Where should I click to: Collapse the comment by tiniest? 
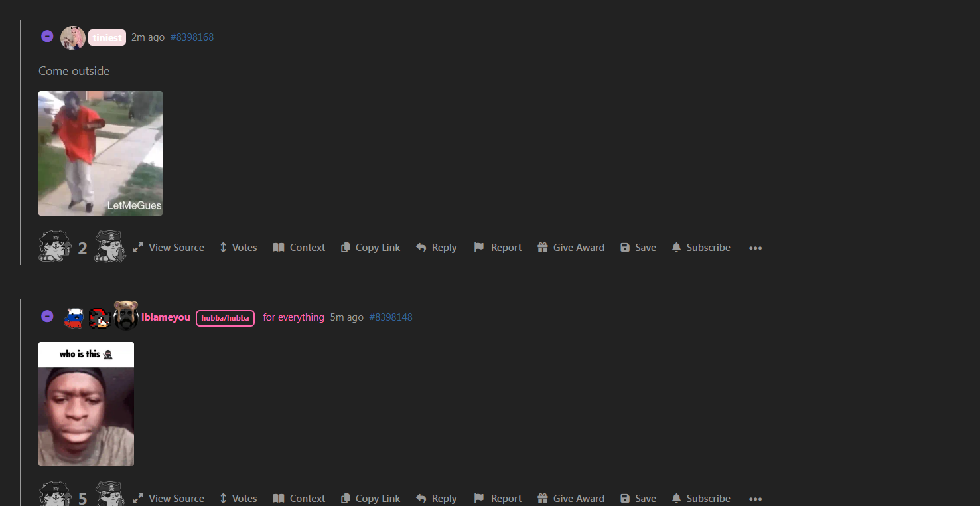pos(47,36)
